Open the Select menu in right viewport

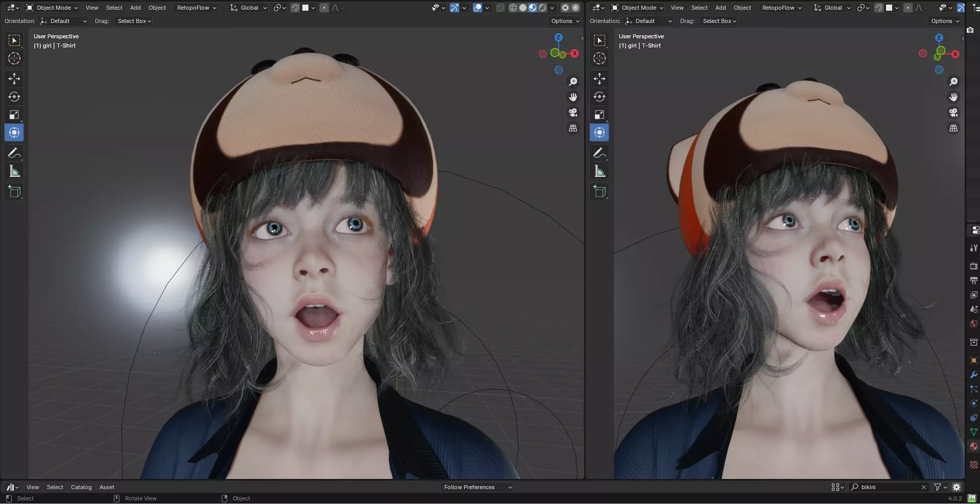coord(700,8)
